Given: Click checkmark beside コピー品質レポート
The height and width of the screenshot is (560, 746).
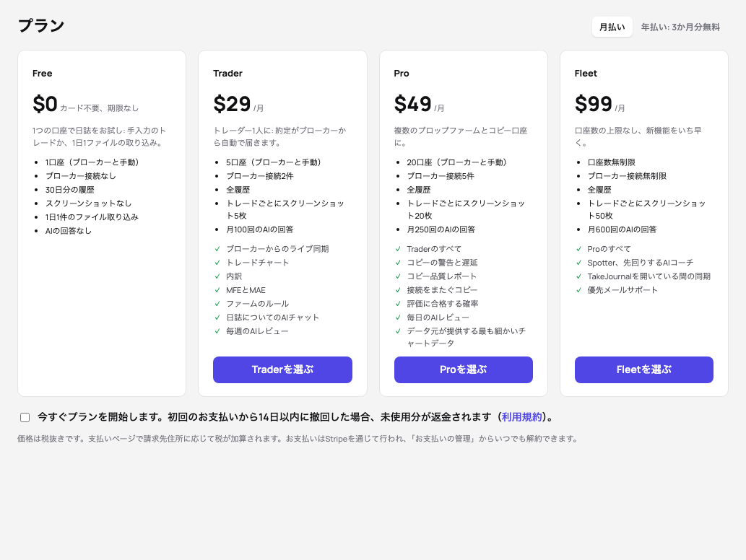Looking at the screenshot, I should pos(398,276).
